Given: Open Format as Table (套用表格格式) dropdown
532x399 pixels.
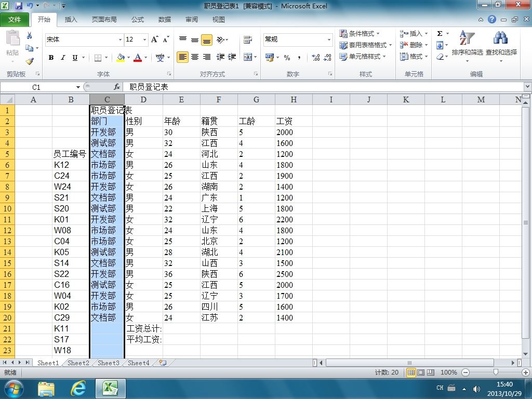Looking at the screenshot, I should 366,45.
